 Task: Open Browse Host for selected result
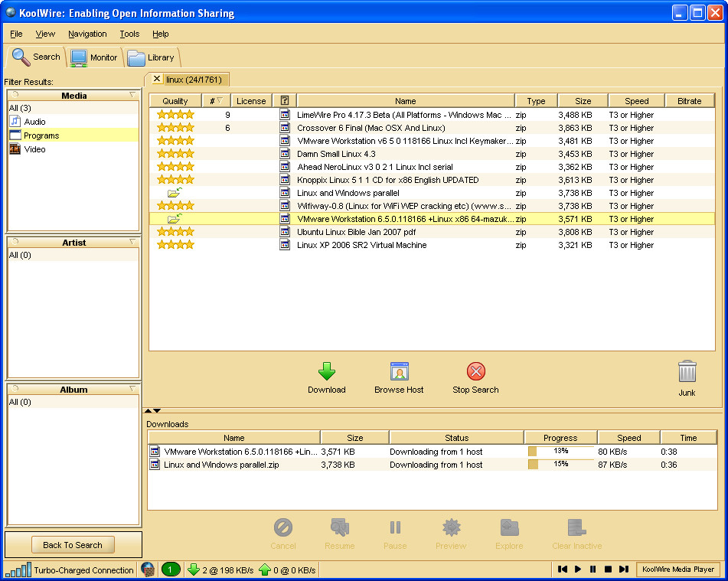click(399, 378)
